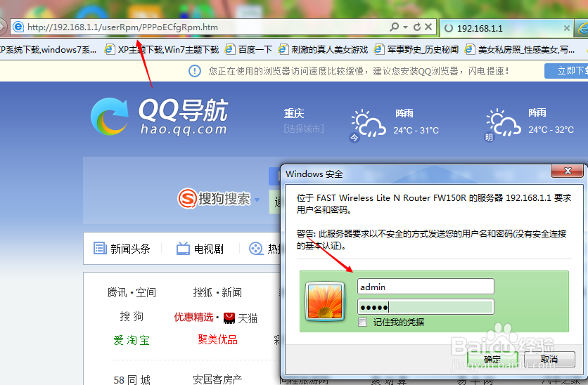Open the 聚美优品 link
The height and width of the screenshot is (385, 588).
[x=218, y=339]
